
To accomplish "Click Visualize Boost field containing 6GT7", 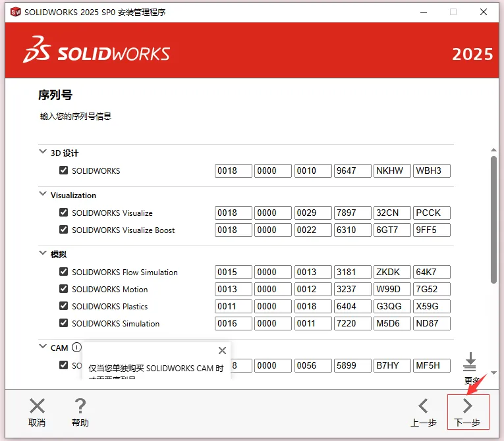I will point(392,230).
